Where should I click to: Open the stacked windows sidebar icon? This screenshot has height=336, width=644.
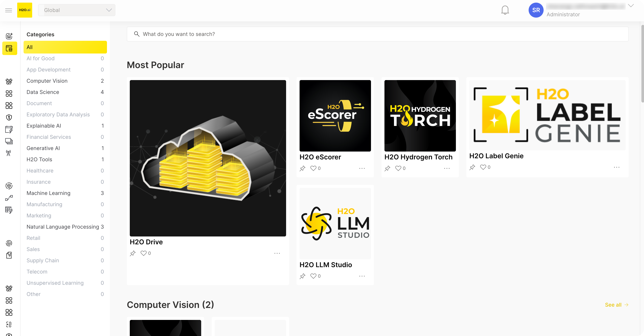9,141
